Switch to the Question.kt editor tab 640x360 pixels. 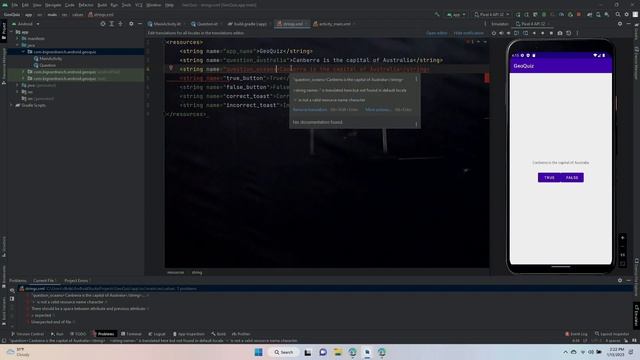point(205,24)
